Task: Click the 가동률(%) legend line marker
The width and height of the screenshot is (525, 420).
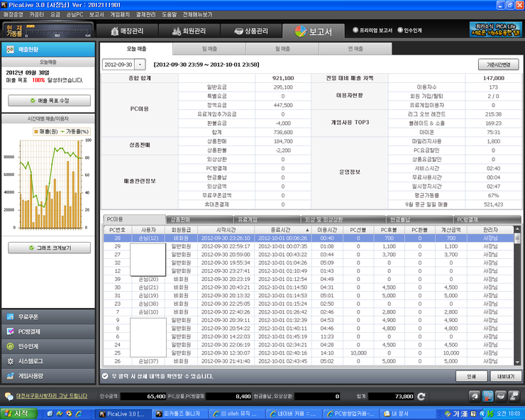Action: (x=62, y=132)
